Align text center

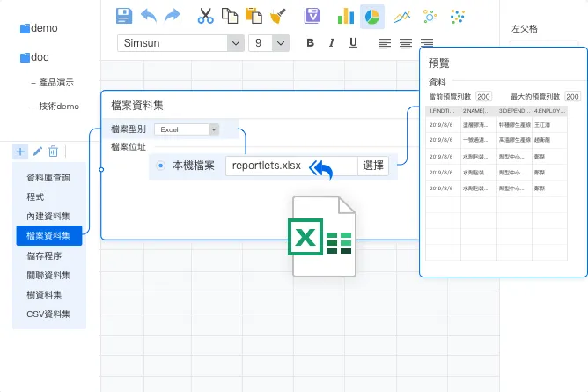point(406,43)
